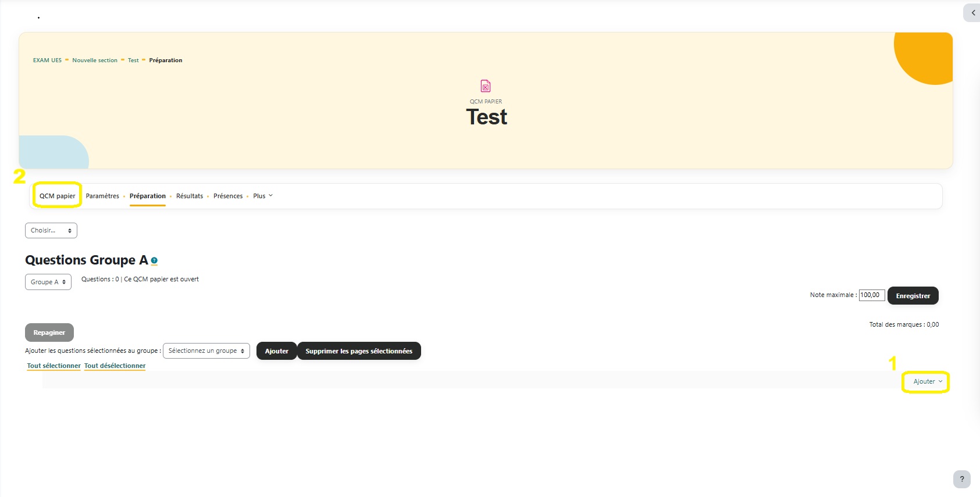
Task: Click the Enregistrer button
Action: coord(913,295)
